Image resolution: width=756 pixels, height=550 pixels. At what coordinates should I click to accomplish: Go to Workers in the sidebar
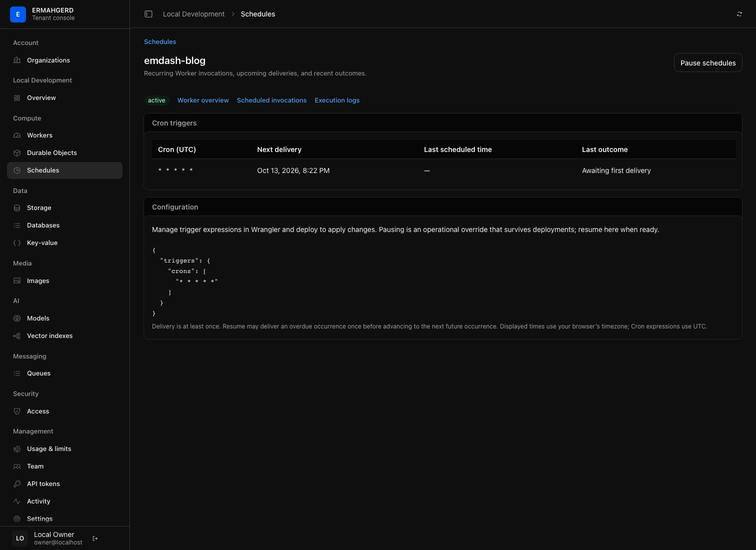(65, 135)
